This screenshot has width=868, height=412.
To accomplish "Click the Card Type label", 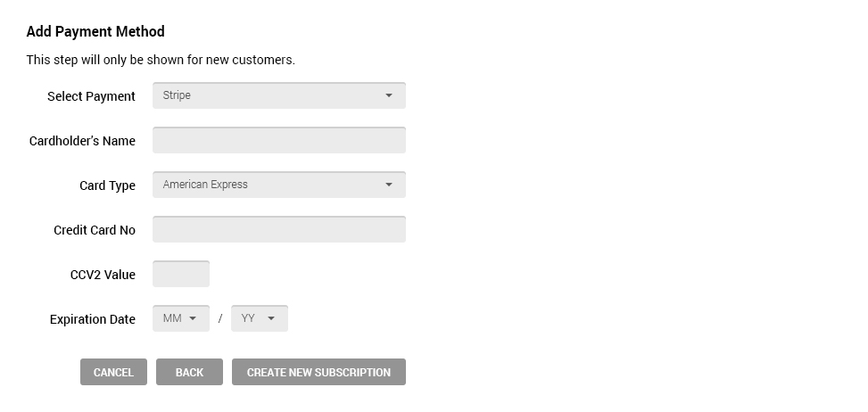I will coord(107,185).
